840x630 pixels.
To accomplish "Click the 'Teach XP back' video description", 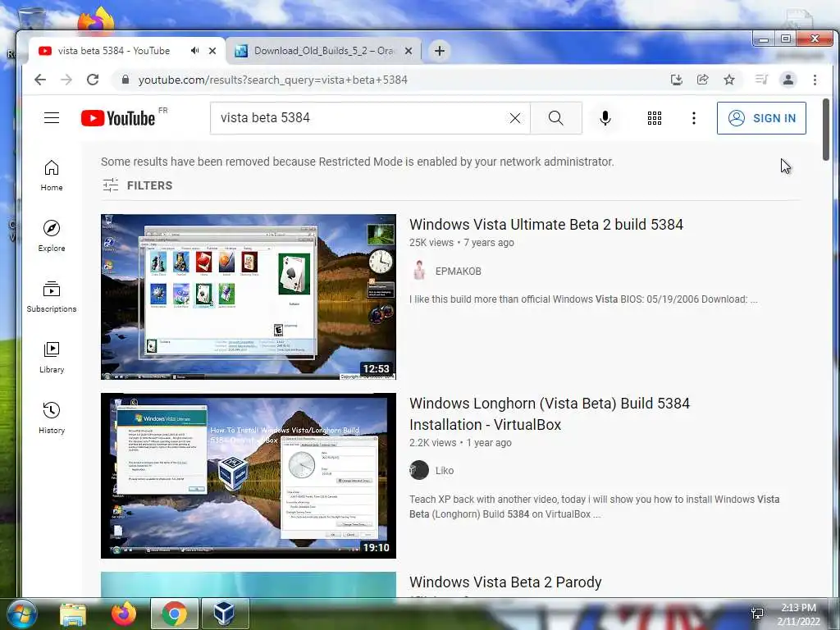I will [x=594, y=507].
